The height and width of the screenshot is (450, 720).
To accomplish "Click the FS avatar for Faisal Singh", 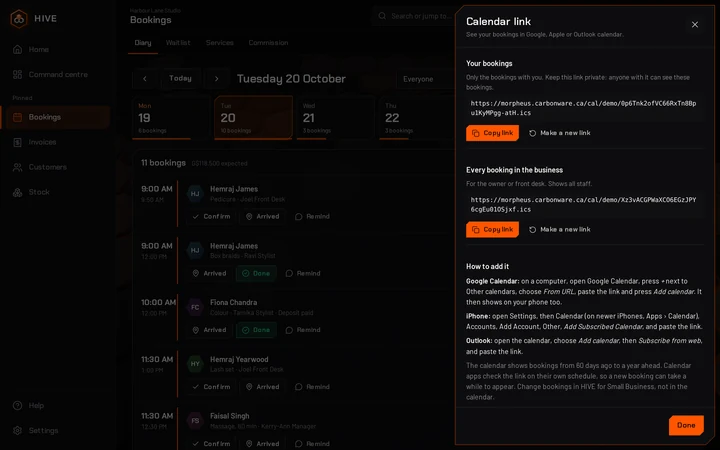I will point(195,421).
